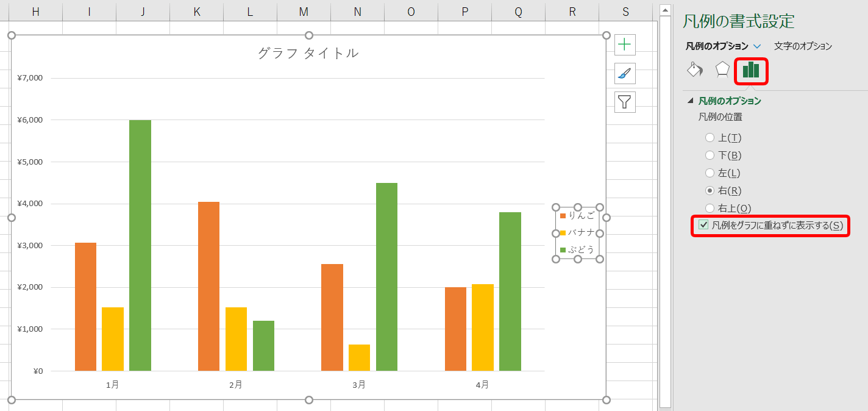Open the 凡例のオプション dropdown arrow
Image resolution: width=868 pixels, height=411 pixels.
tap(757, 46)
